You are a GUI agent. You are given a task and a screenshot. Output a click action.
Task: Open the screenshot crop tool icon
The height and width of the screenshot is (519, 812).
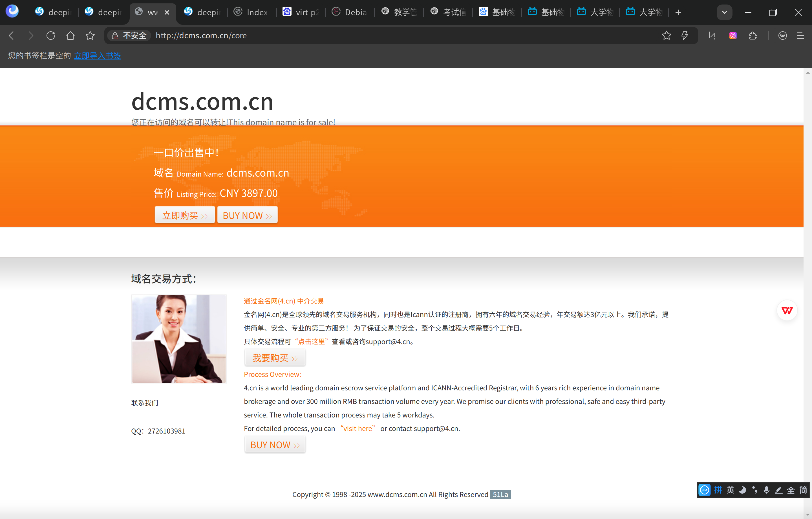point(712,36)
